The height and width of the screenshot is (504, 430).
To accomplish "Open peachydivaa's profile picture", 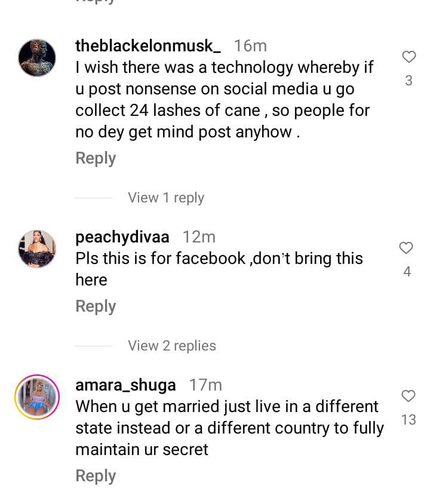I will click(x=37, y=248).
